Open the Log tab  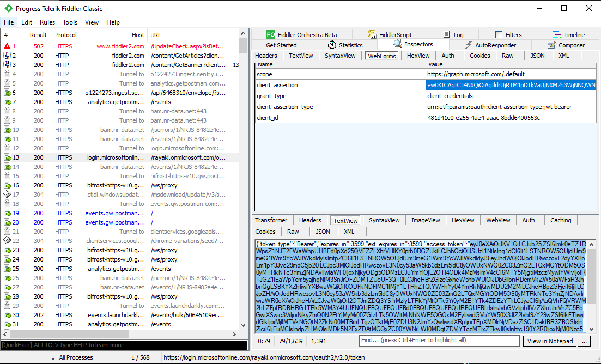tap(453, 34)
